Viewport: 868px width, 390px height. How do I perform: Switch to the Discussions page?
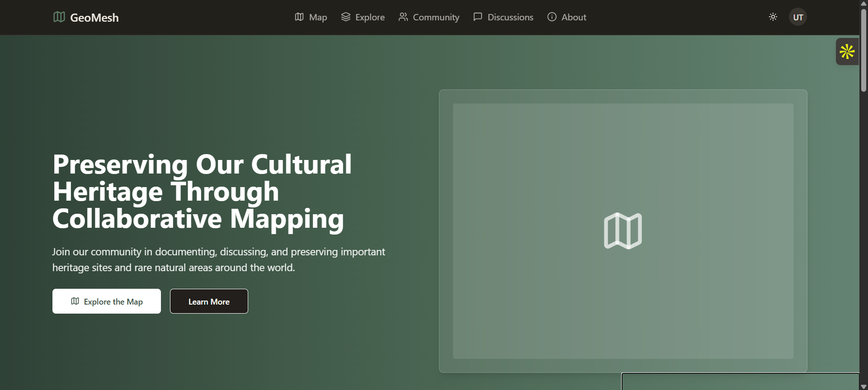click(x=503, y=17)
